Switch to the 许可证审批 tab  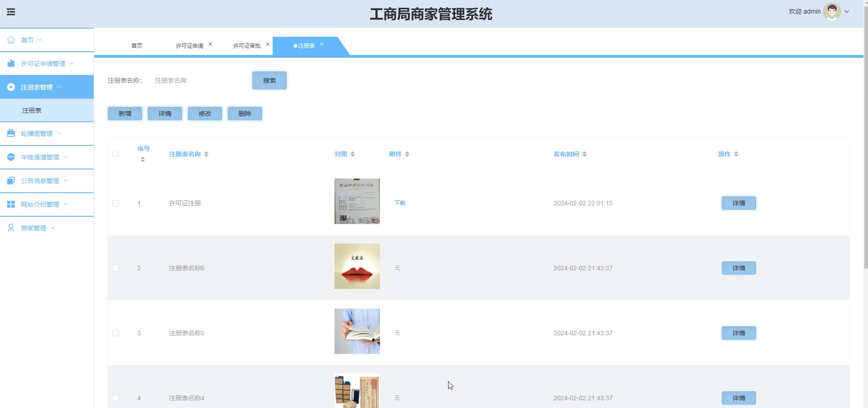[x=247, y=46]
